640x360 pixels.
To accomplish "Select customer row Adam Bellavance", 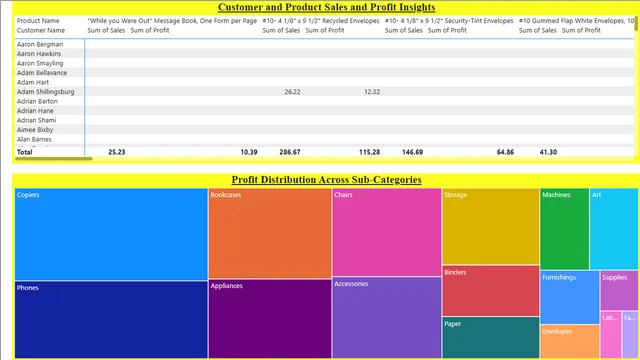I will 42,73.
